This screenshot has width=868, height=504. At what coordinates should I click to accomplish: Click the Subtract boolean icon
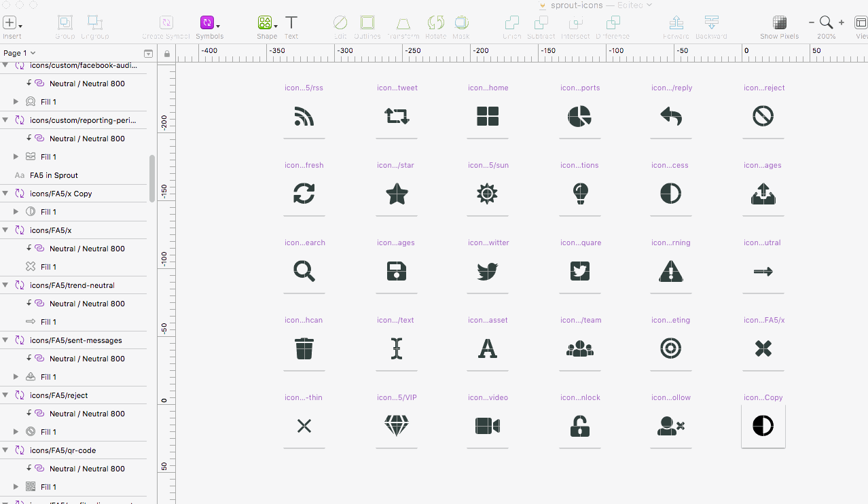541,23
